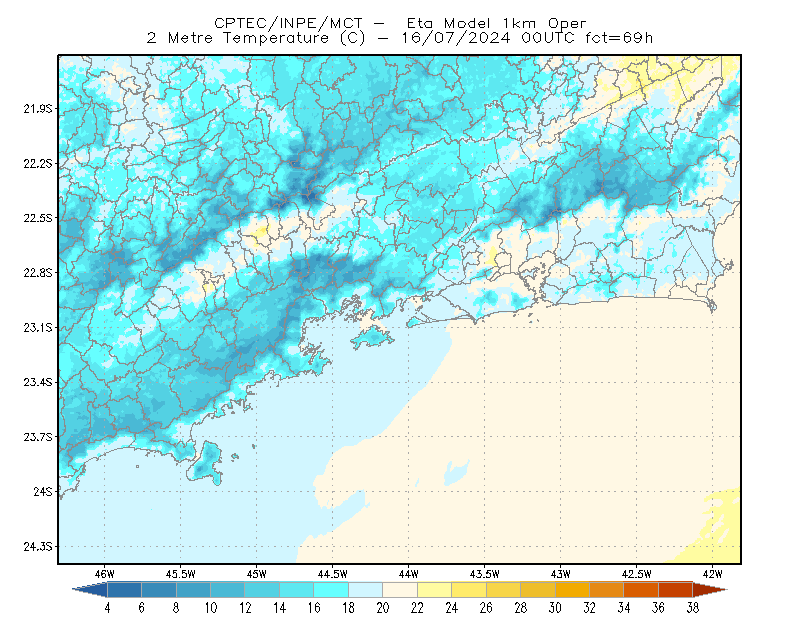Click the 42W longitude label

point(713,574)
